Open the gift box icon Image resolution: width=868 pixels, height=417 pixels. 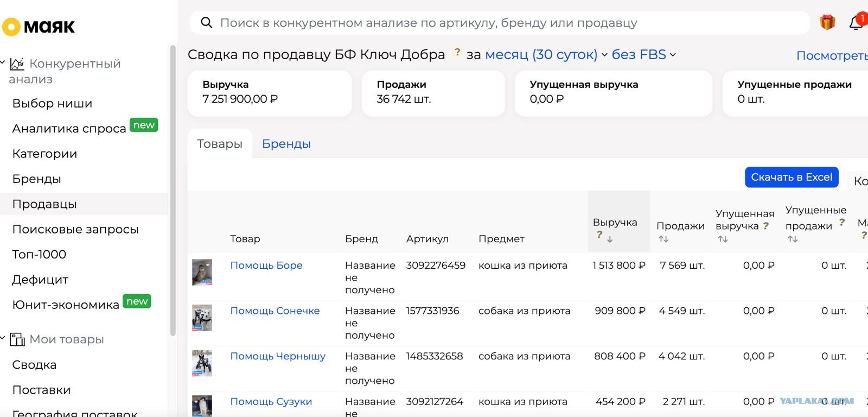click(827, 22)
